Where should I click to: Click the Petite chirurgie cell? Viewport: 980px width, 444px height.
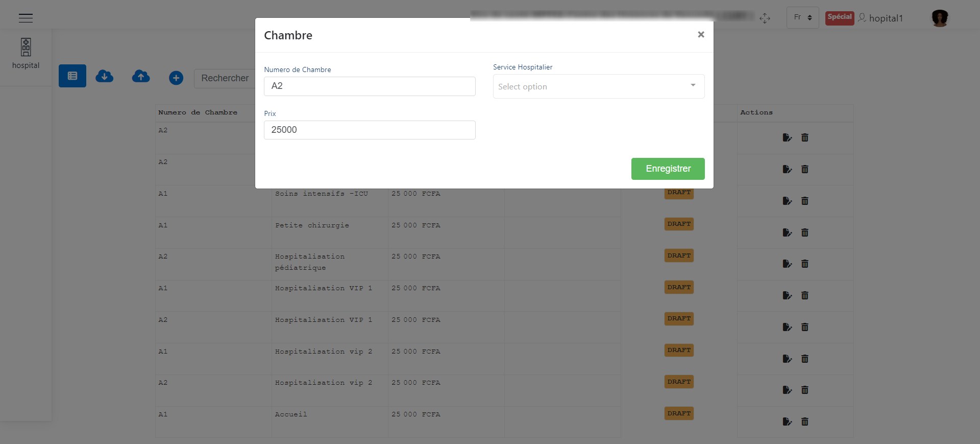[x=312, y=225]
